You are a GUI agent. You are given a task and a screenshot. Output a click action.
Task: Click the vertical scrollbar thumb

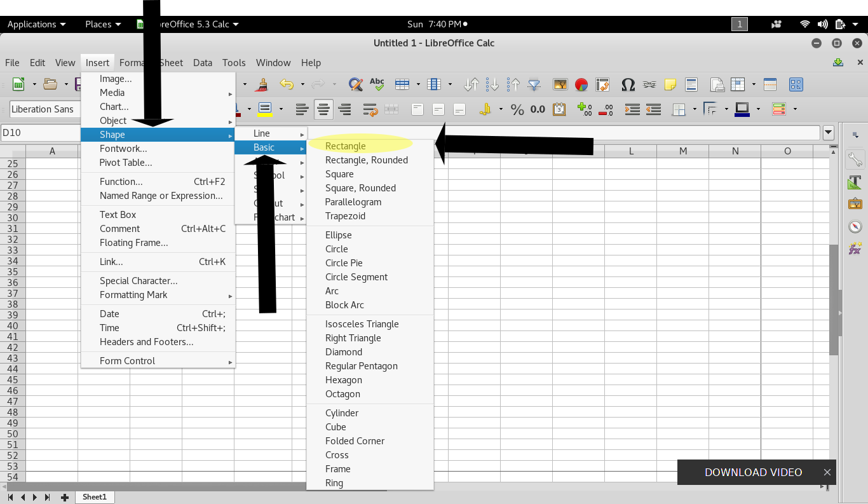coord(834,300)
